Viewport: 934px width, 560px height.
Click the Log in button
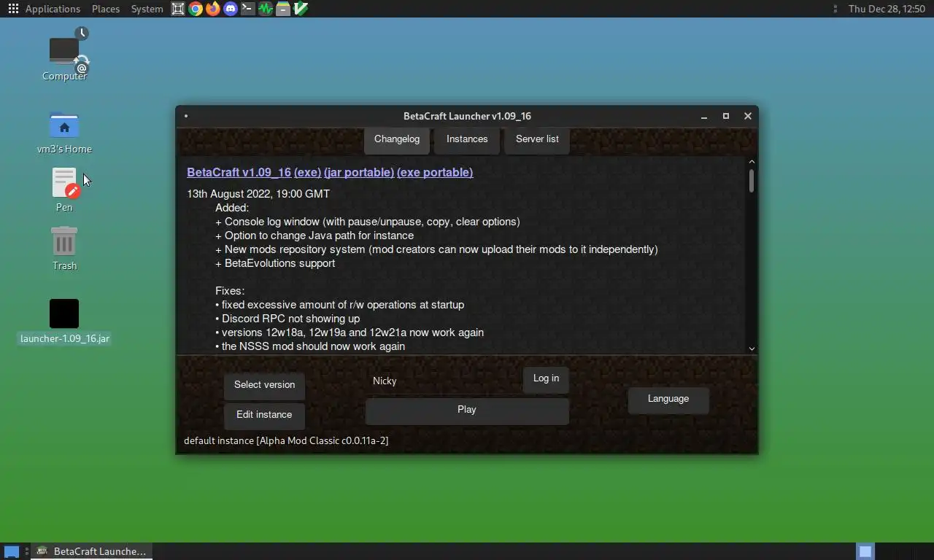tap(546, 378)
